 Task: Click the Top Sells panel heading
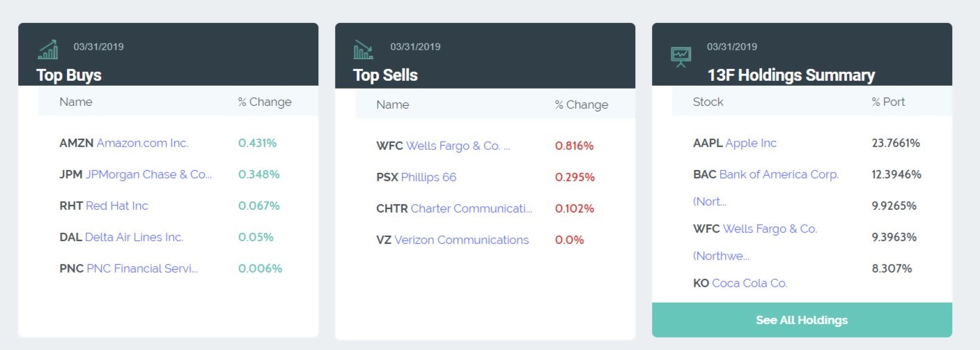point(385,75)
